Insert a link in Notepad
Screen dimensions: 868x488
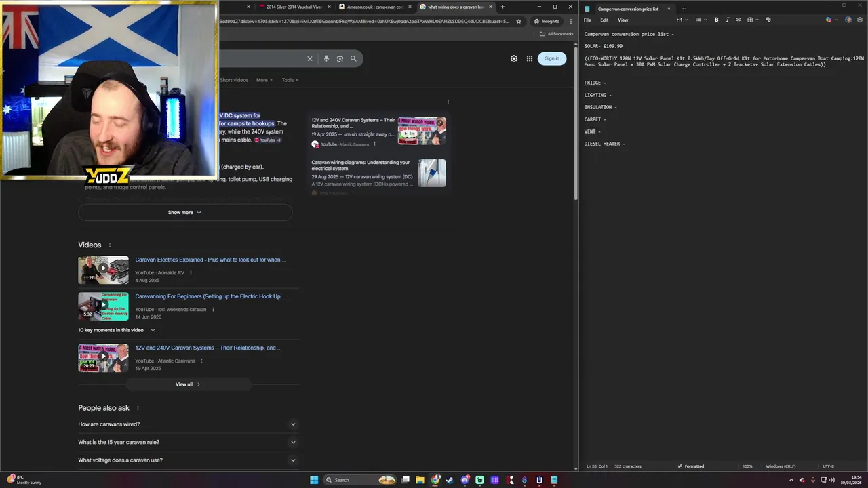[x=738, y=20]
